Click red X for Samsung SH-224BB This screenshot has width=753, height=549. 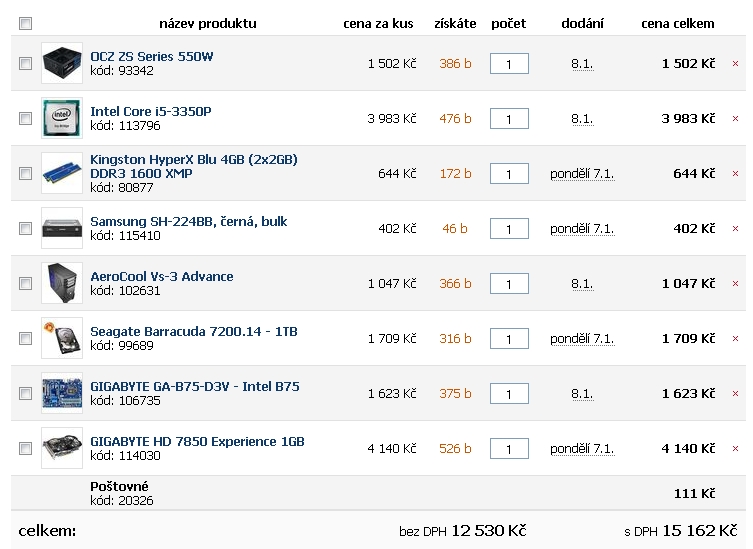[x=735, y=229]
